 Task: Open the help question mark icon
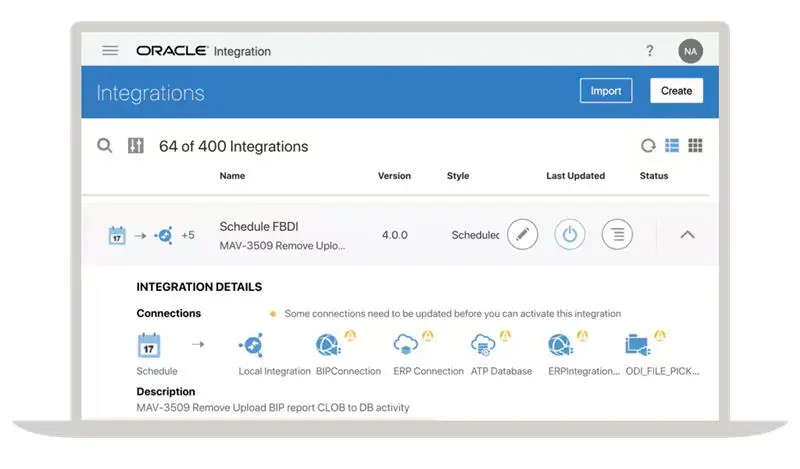pos(649,51)
